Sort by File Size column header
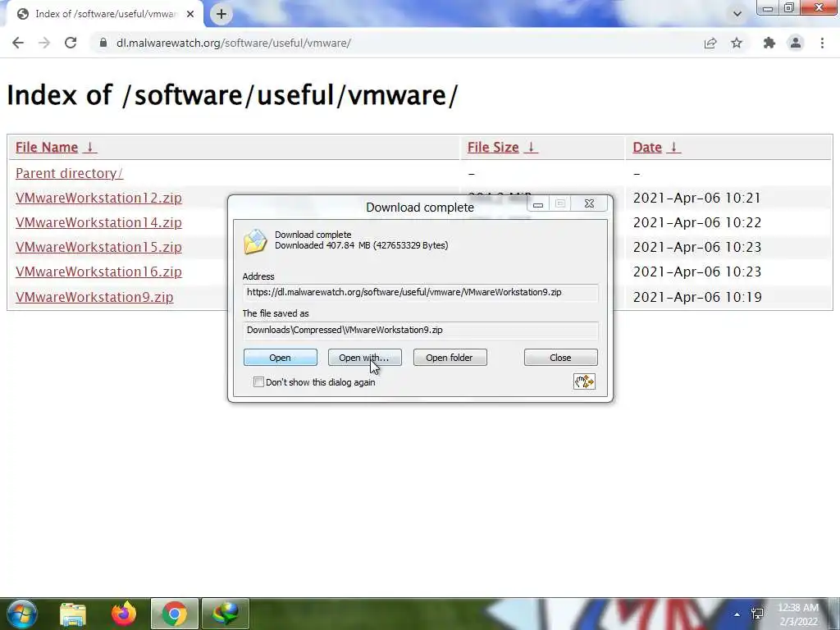Viewport: 840px width, 630px height. coord(502,147)
